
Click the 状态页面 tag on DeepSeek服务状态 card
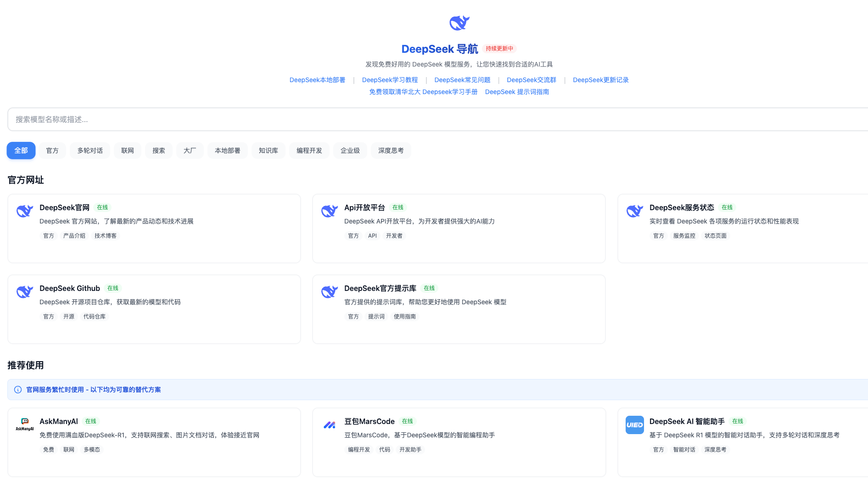click(716, 236)
